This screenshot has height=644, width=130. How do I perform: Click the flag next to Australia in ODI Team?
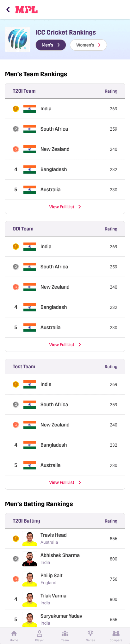[30, 327]
